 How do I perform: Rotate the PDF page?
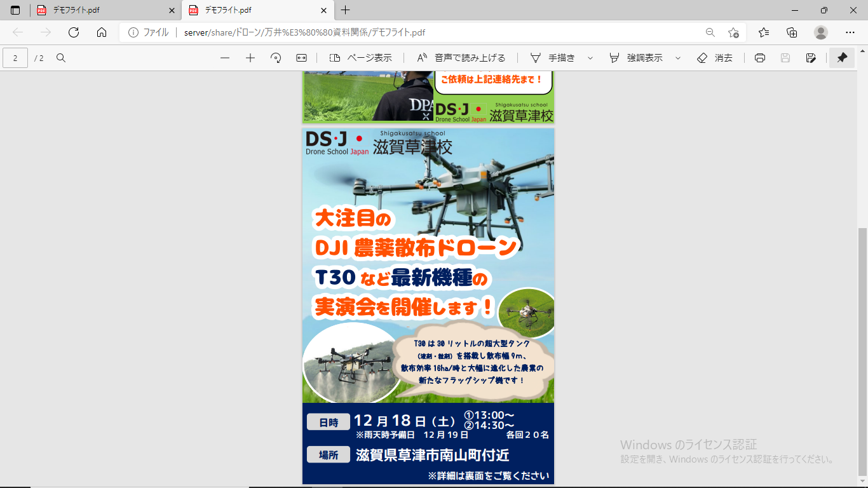(x=276, y=58)
